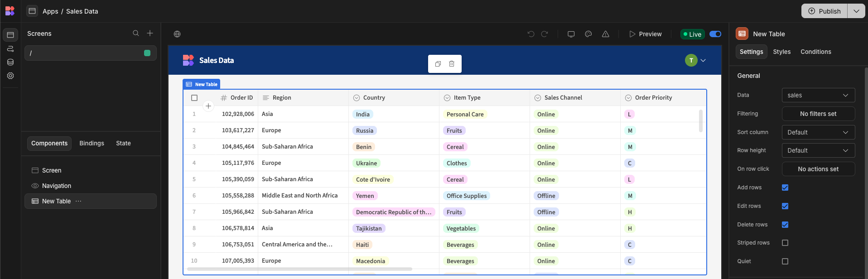Select the Design screens sidebar icon
The image size is (868, 279).
(10, 35)
